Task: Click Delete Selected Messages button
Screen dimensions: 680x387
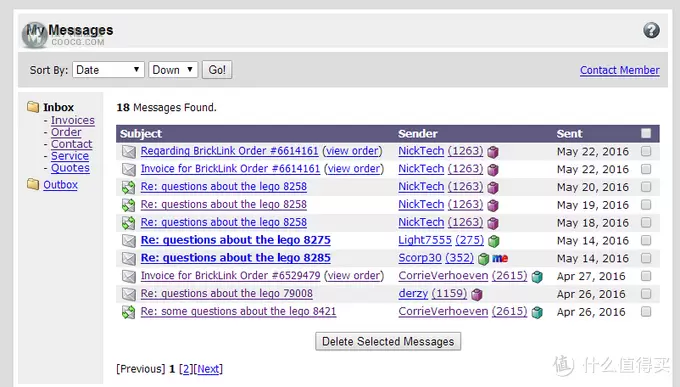Action: click(x=388, y=341)
